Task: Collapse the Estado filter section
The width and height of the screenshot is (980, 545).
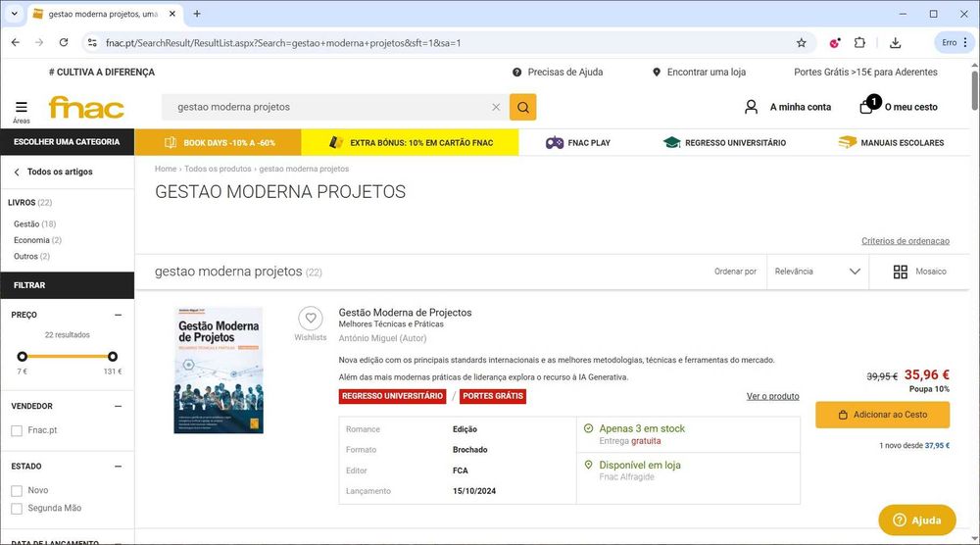Action: 119,467
